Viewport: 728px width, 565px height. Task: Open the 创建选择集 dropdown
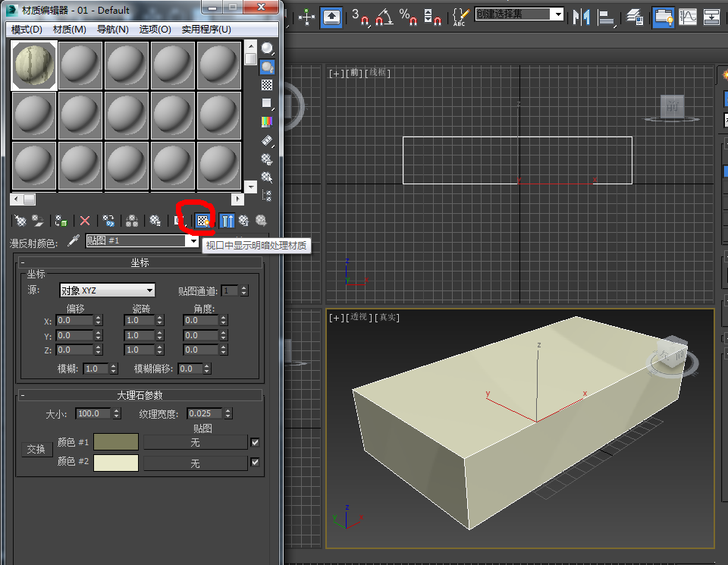(x=557, y=14)
